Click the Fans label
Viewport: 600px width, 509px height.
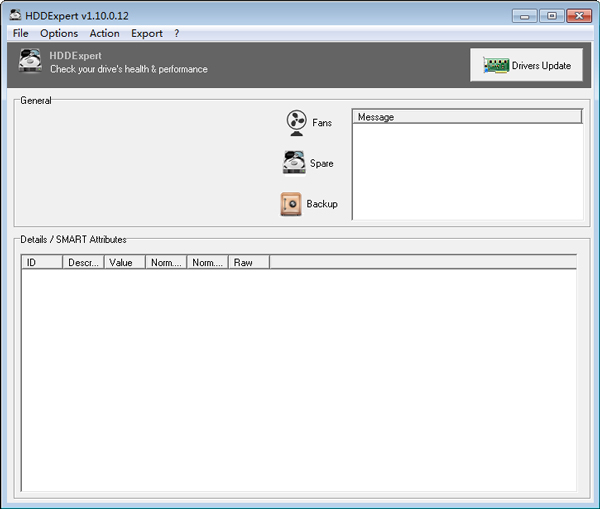click(322, 123)
